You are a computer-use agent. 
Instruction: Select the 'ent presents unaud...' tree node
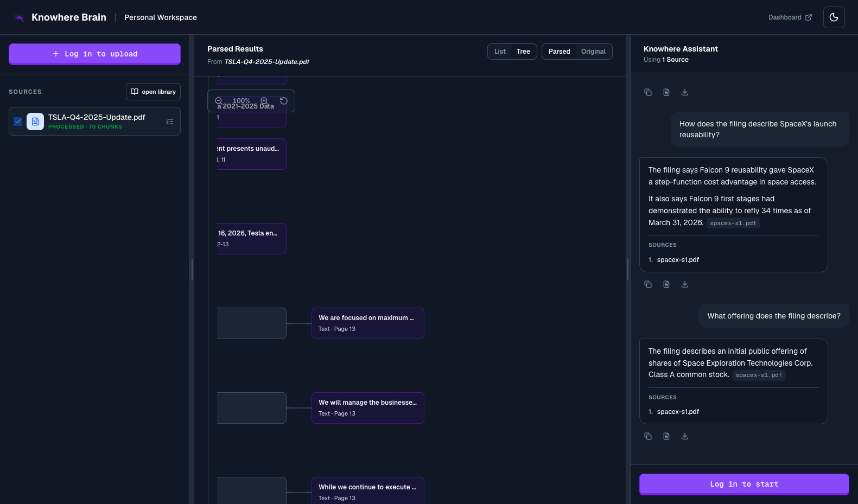(251, 154)
